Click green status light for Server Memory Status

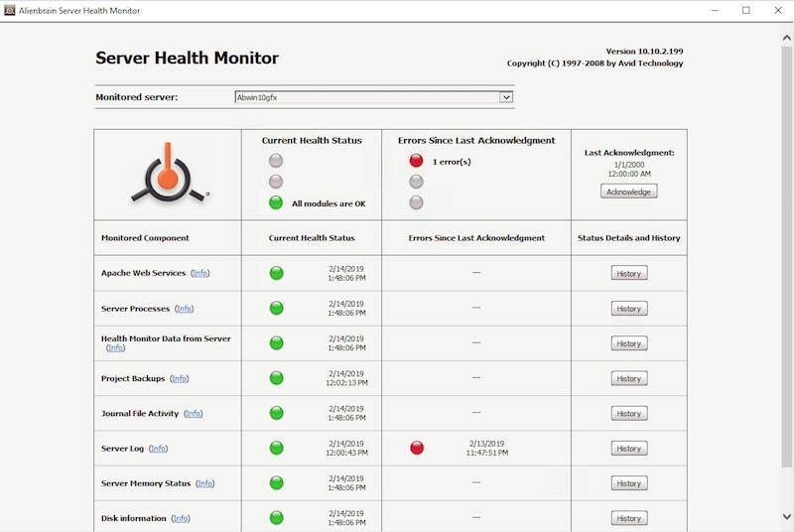coord(277,482)
